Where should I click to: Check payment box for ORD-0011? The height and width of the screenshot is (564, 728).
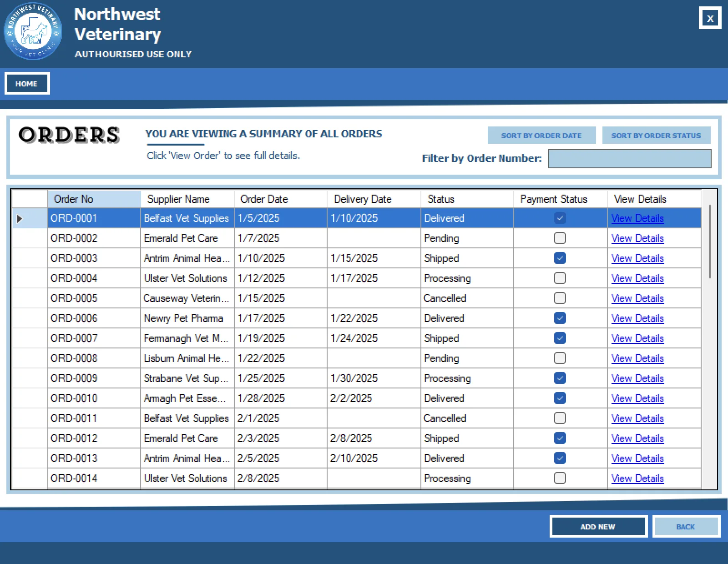tap(560, 418)
